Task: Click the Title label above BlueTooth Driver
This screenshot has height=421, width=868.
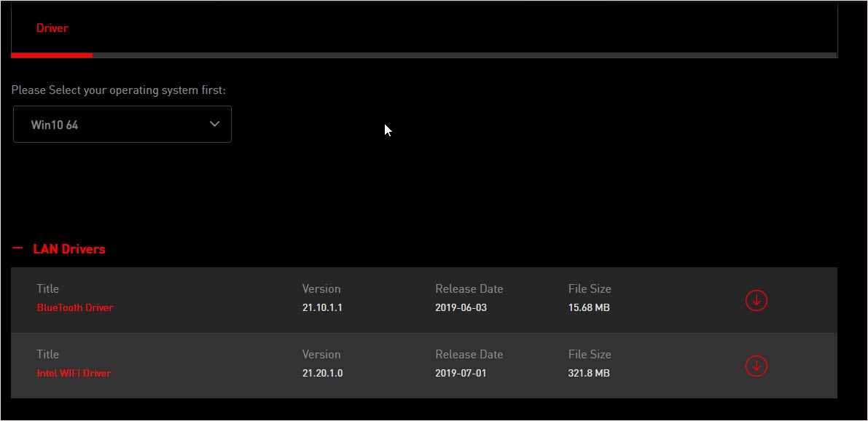Action: tap(48, 289)
